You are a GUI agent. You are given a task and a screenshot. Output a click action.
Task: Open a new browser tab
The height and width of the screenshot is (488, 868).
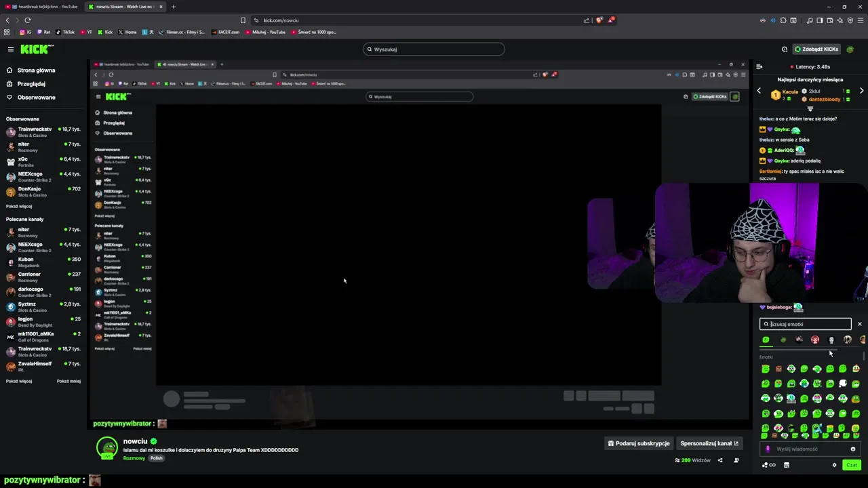point(173,7)
